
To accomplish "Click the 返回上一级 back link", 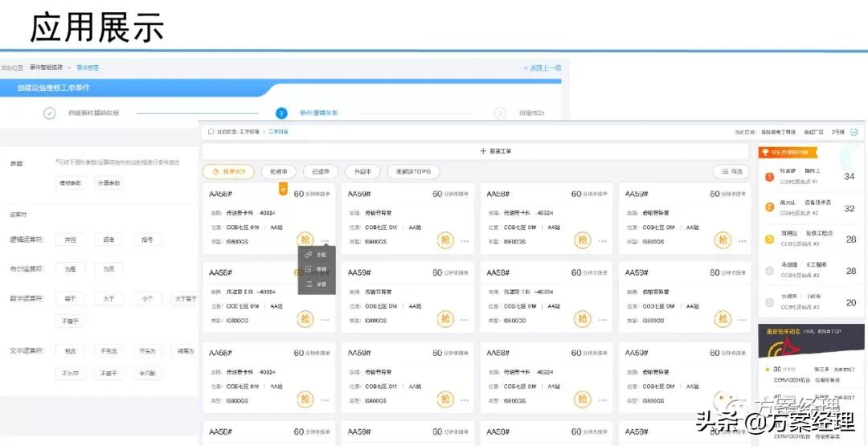I will (542, 68).
